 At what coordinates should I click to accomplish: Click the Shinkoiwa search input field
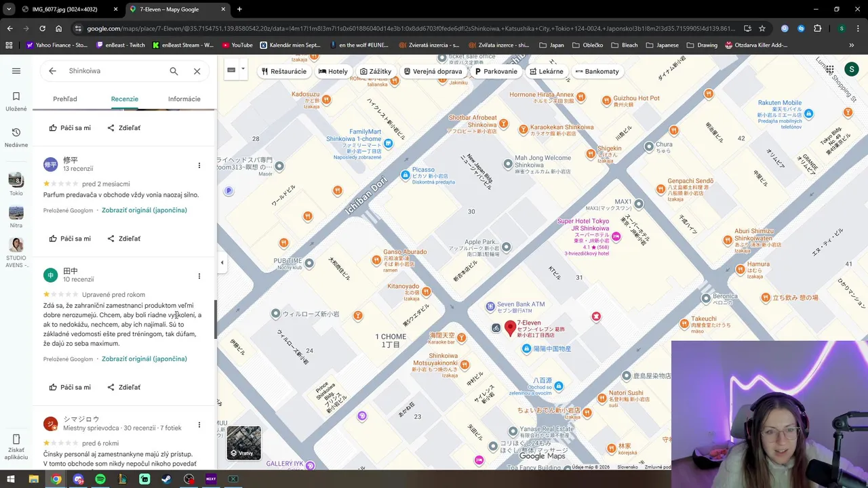pyautogui.click(x=115, y=71)
